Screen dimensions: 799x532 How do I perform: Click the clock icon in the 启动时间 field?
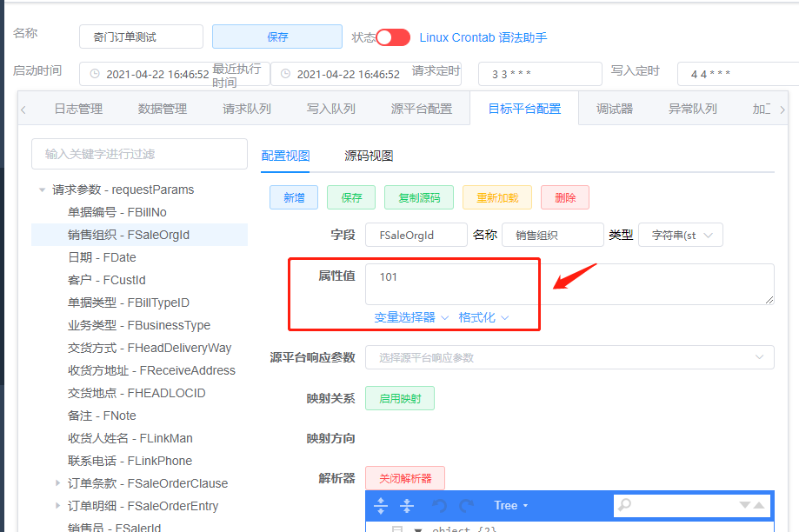[95, 74]
